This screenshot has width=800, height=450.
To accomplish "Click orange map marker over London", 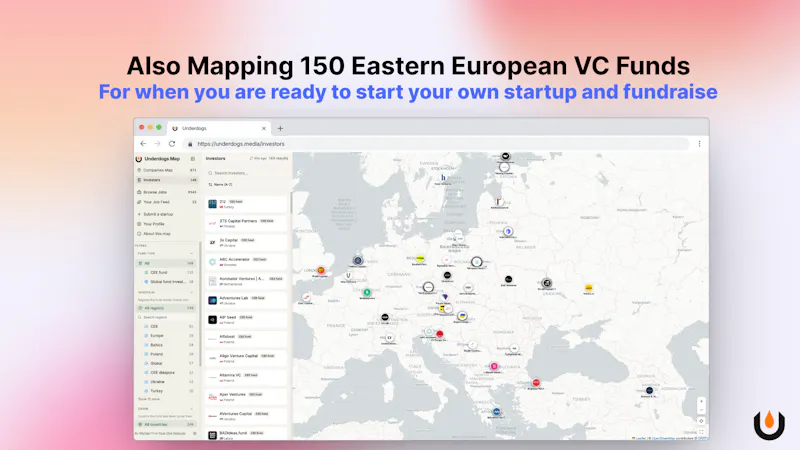I will [321, 270].
